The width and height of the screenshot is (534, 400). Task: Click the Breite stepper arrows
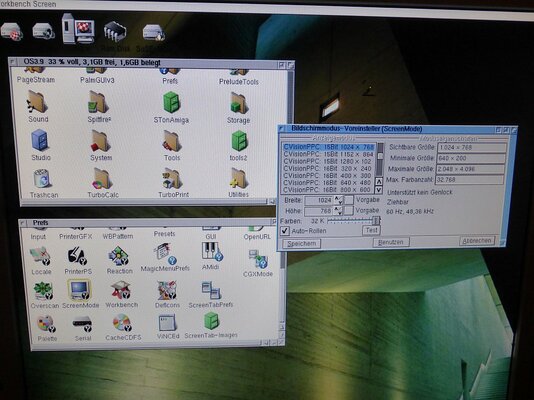click(x=337, y=200)
